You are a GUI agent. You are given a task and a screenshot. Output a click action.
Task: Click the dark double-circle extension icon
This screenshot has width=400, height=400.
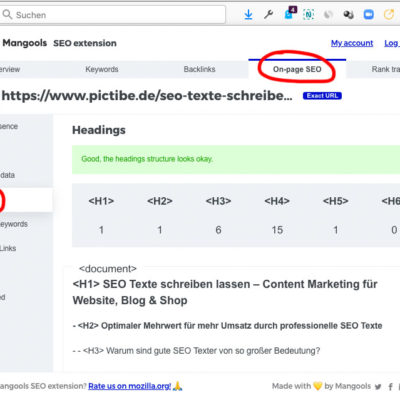(349, 15)
